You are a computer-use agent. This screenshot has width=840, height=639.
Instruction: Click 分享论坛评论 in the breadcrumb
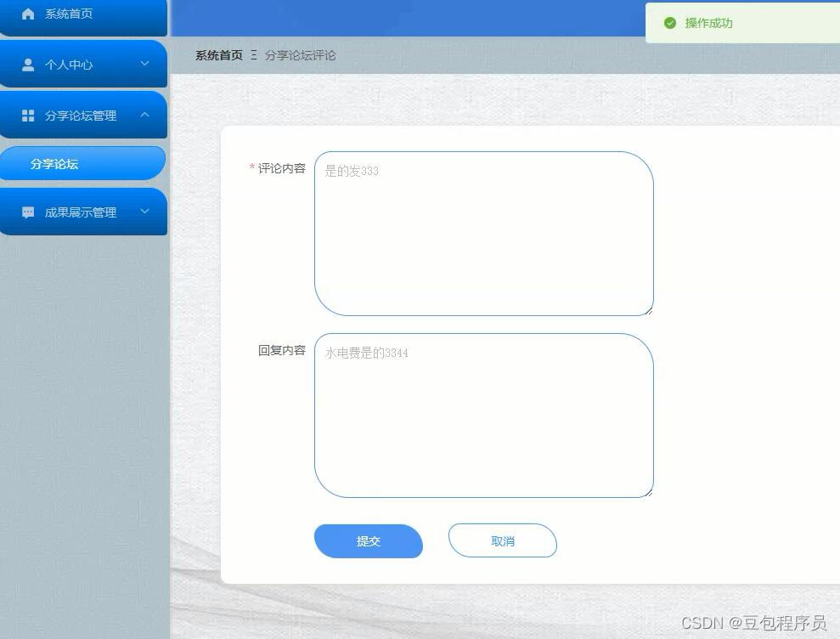coord(300,55)
